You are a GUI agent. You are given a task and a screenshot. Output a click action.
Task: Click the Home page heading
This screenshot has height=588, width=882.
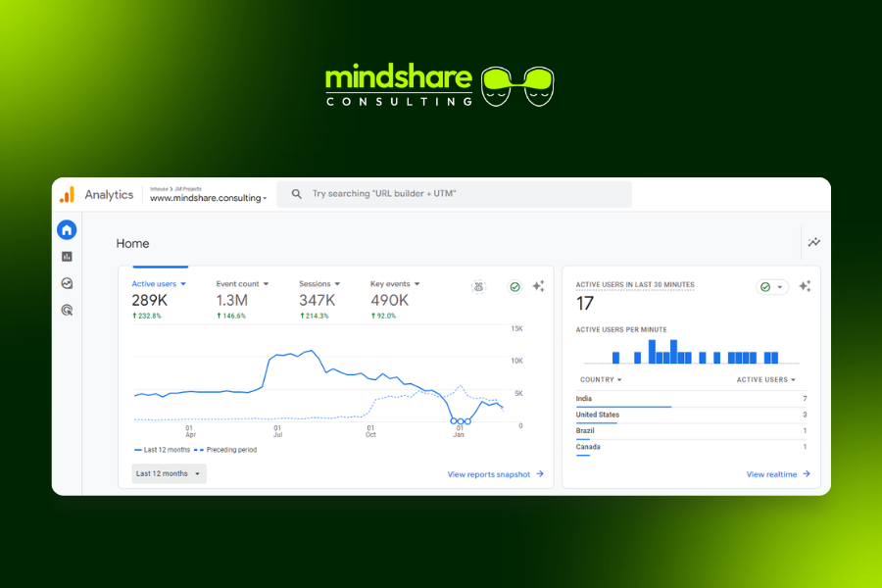[x=132, y=244]
